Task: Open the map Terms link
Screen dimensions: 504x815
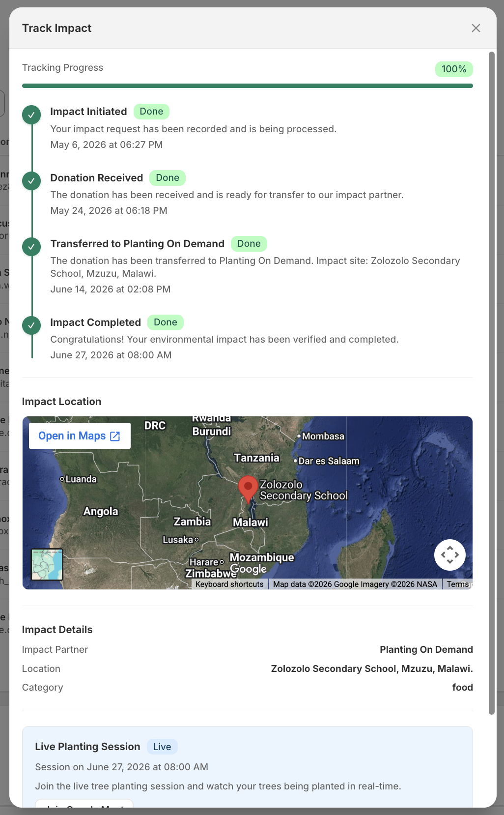Action: point(458,584)
